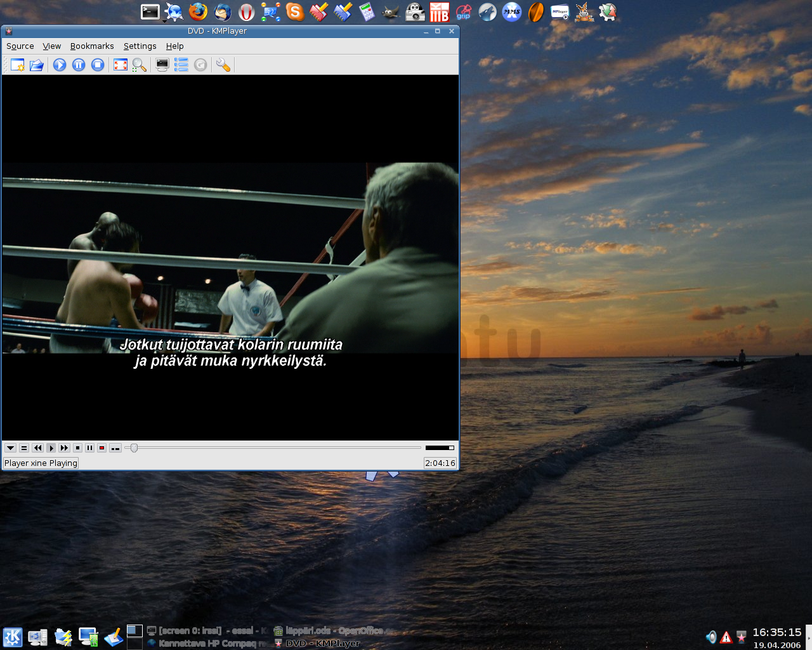Click the rewind button in control bar

coord(37,448)
